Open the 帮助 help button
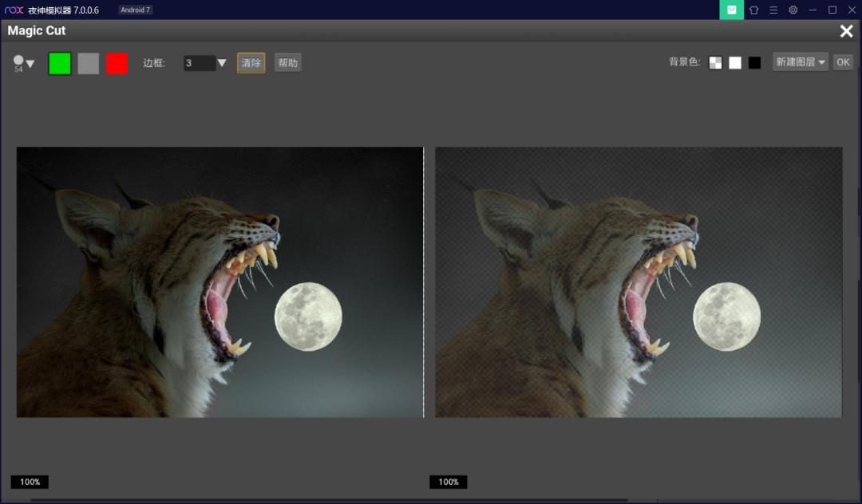The width and height of the screenshot is (862, 504). (x=287, y=62)
